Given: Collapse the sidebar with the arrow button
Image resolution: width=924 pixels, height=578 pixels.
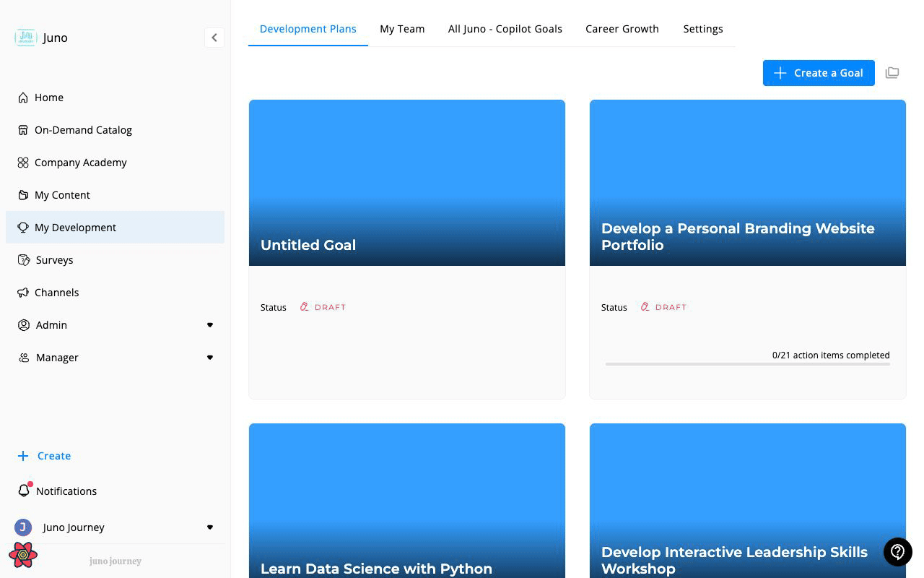Looking at the screenshot, I should click(x=214, y=38).
